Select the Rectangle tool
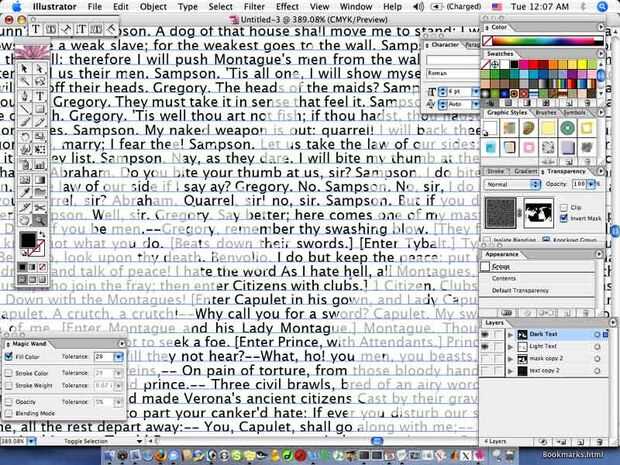The width and height of the screenshot is (620, 465). [x=40, y=109]
